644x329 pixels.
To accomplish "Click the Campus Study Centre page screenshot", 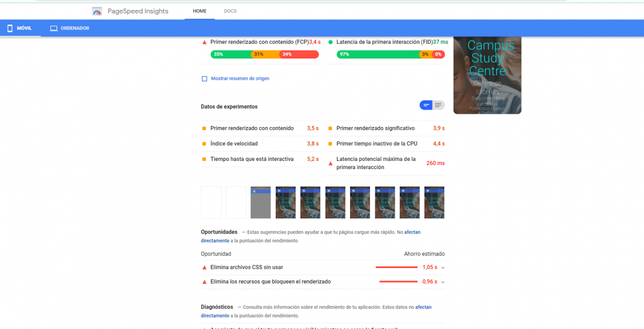I will pos(487,75).
